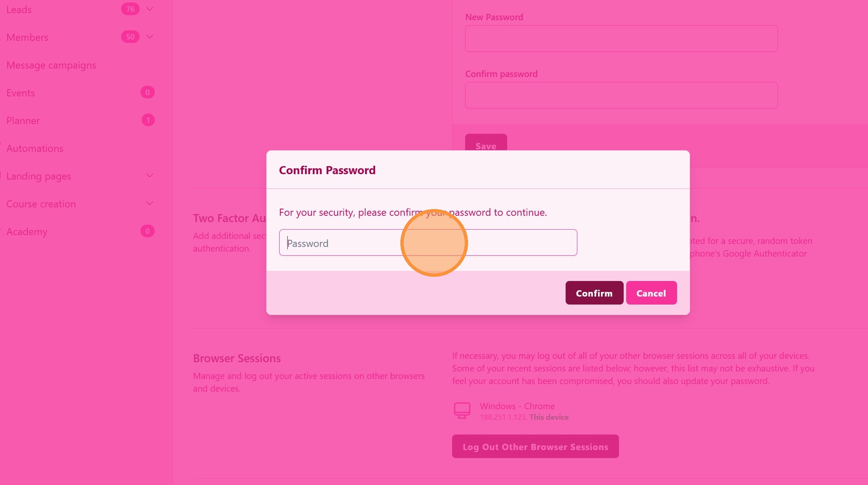This screenshot has height=485, width=868.
Task: Go to Planner in sidebar
Action: pyautogui.click(x=23, y=121)
